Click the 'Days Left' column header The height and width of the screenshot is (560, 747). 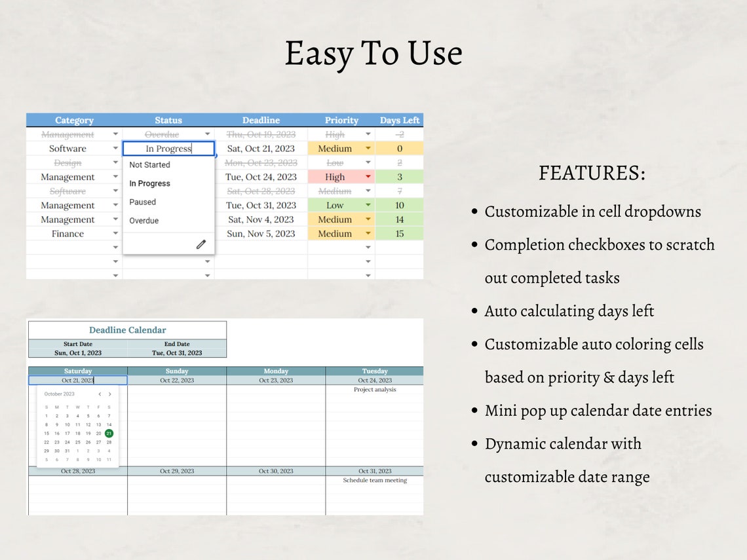[400, 120]
